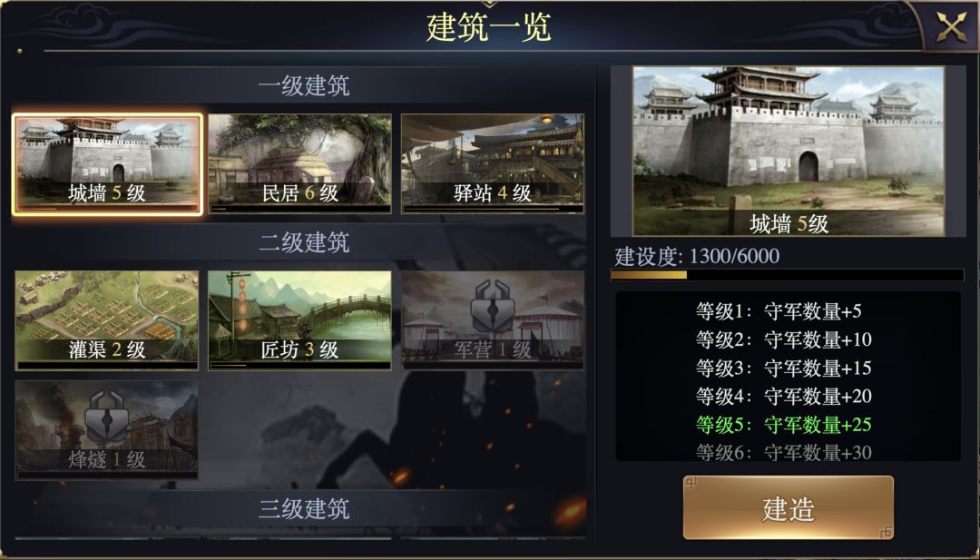Click the 二级建筑 section header

304,242
